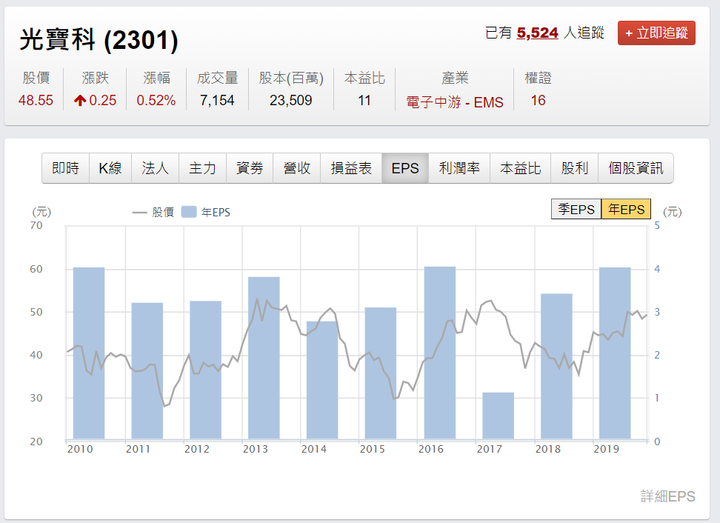Click the 2010 EPS bar
Image resolution: width=720 pixels, height=523 pixels.
tap(89, 353)
